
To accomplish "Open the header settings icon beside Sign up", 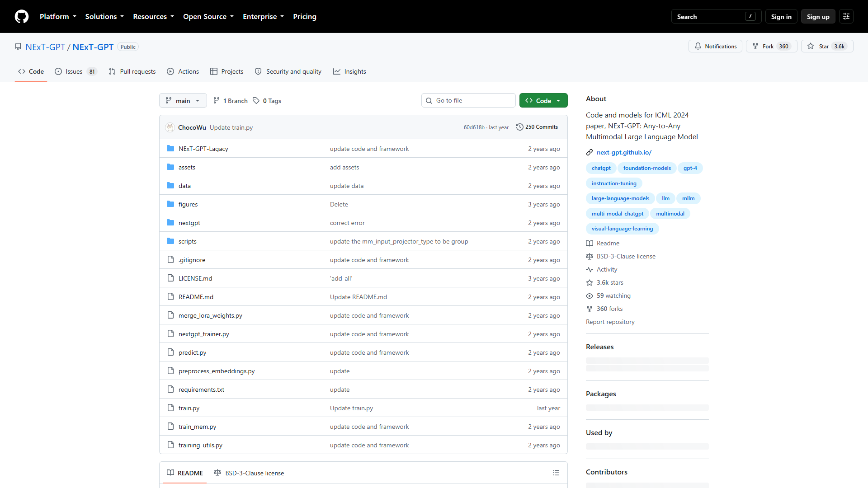I will 846,17.
